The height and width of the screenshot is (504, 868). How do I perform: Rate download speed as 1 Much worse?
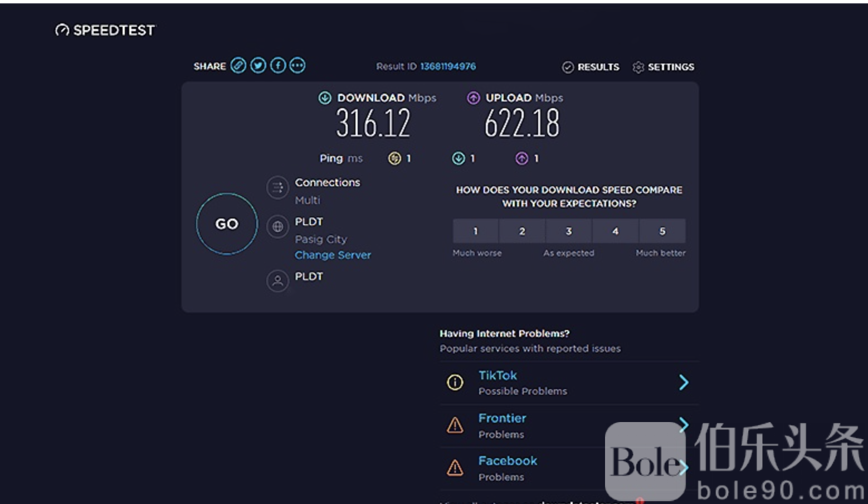[475, 231]
